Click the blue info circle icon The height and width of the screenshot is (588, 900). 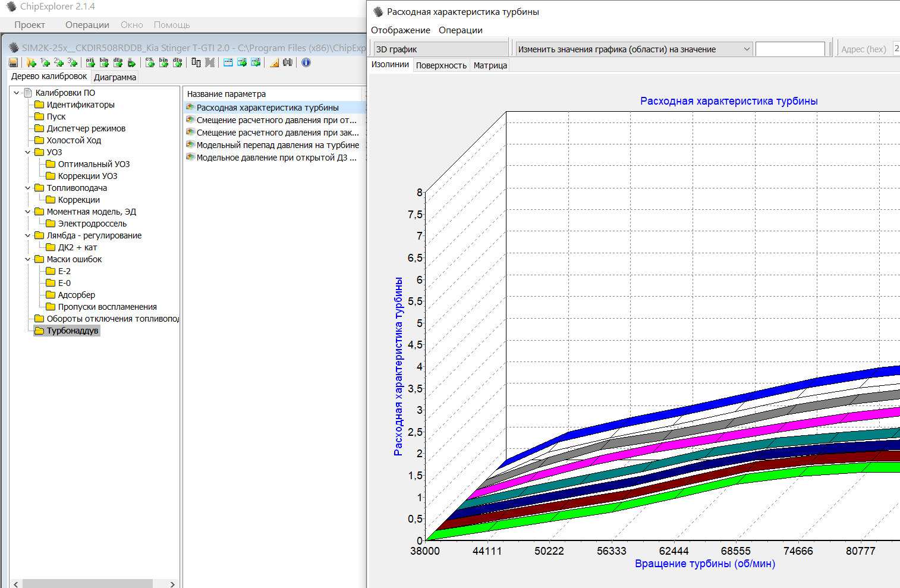click(x=306, y=62)
